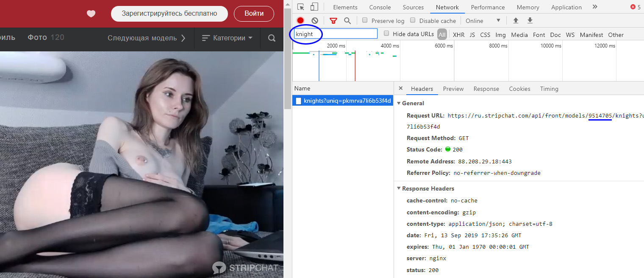Filter requests by XHR type
The width and height of the screenshot is (644, 278).
pos(458,35)
